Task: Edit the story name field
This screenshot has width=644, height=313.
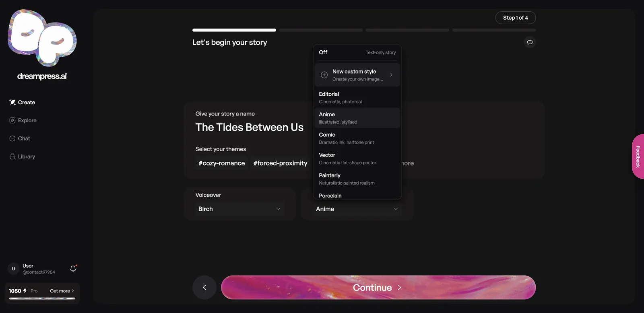Action: pos(250,128)
